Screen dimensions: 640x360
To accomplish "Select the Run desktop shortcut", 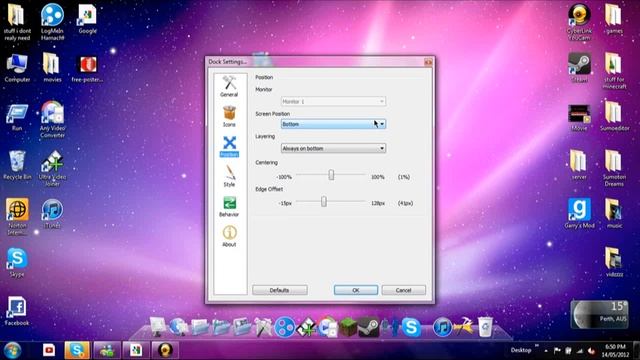I will (17, 117).
